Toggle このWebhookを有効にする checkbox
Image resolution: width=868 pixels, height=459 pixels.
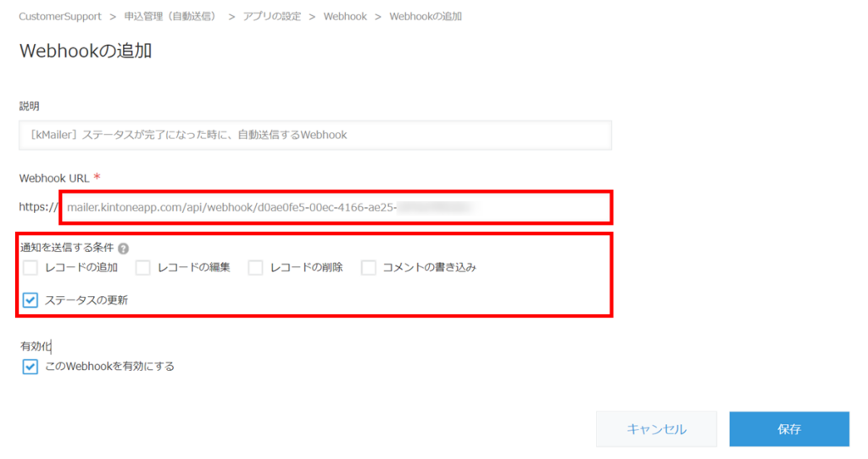pyautogui.click(x=31, y=367)
